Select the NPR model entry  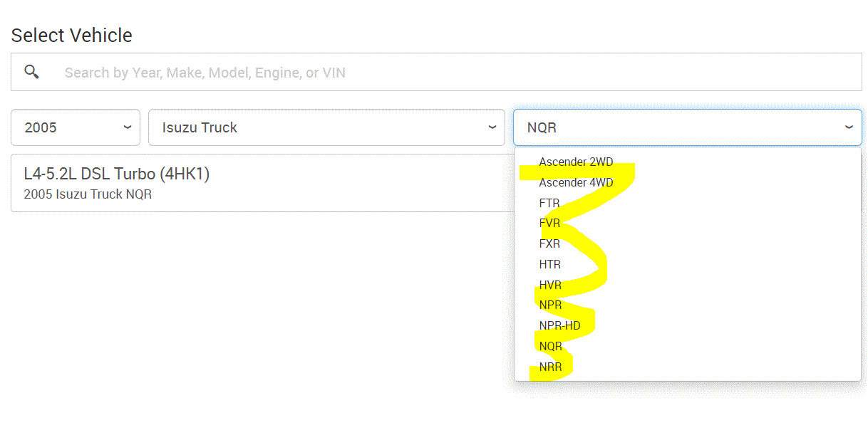point(550,305)
